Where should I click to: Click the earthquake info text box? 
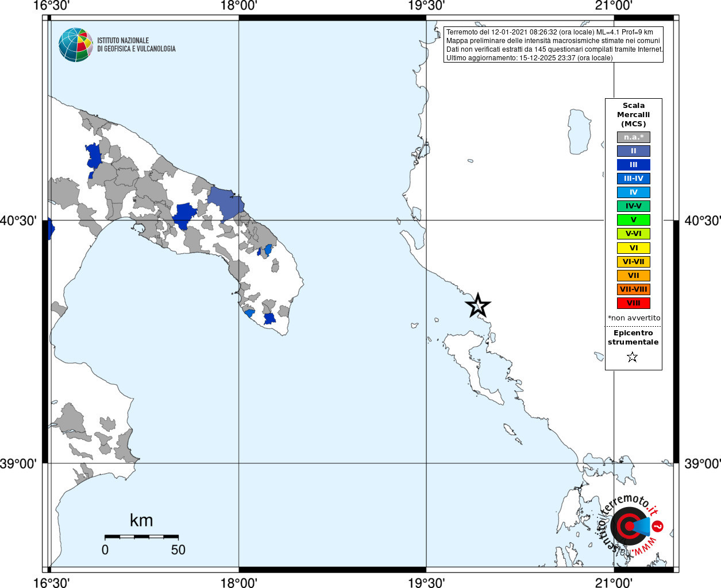[x=554, y=45]
